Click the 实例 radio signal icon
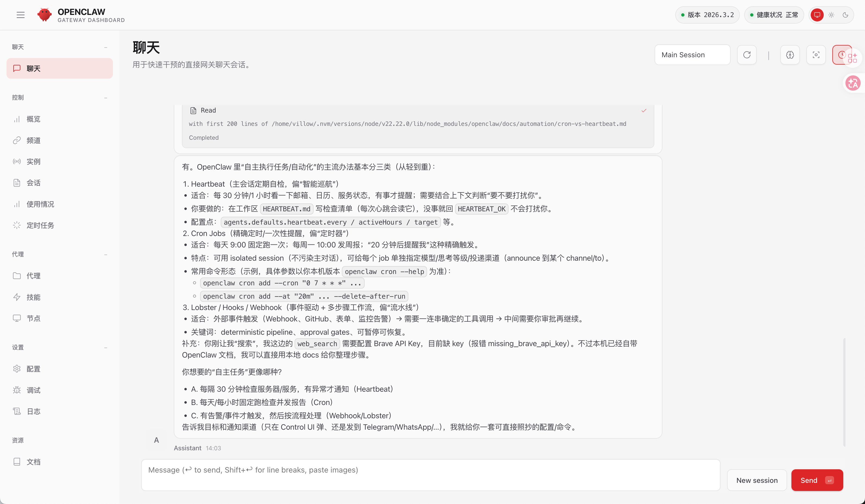Viewport: 865px width, 504px height. point(17,161)
